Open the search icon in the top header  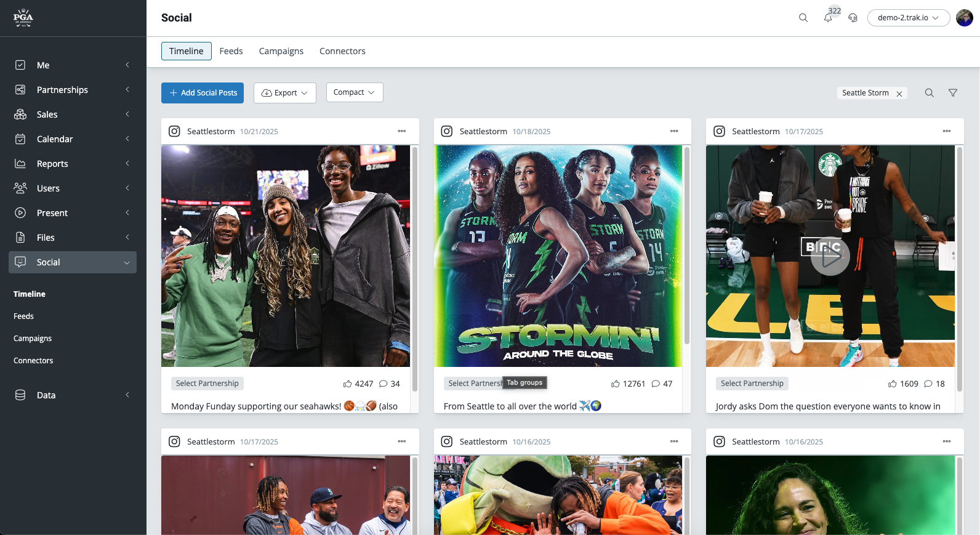coord(803,18)
